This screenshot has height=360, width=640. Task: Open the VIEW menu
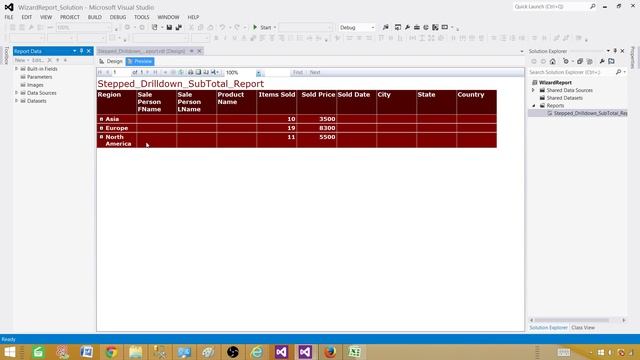(x=46, y=17)
